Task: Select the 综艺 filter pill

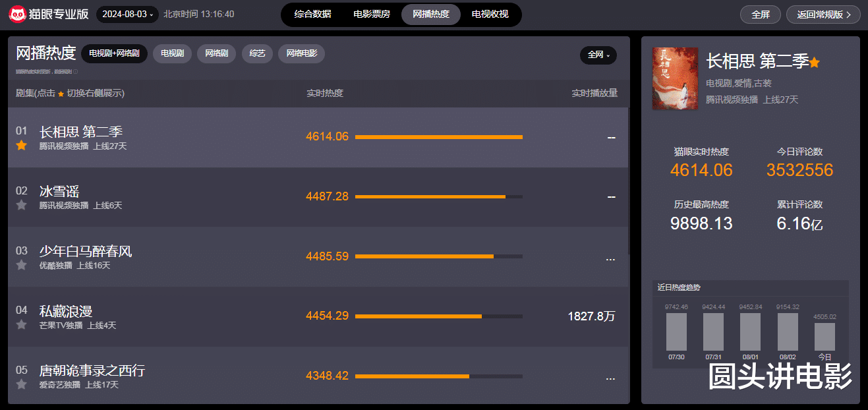Action: (x=257, y=53)
